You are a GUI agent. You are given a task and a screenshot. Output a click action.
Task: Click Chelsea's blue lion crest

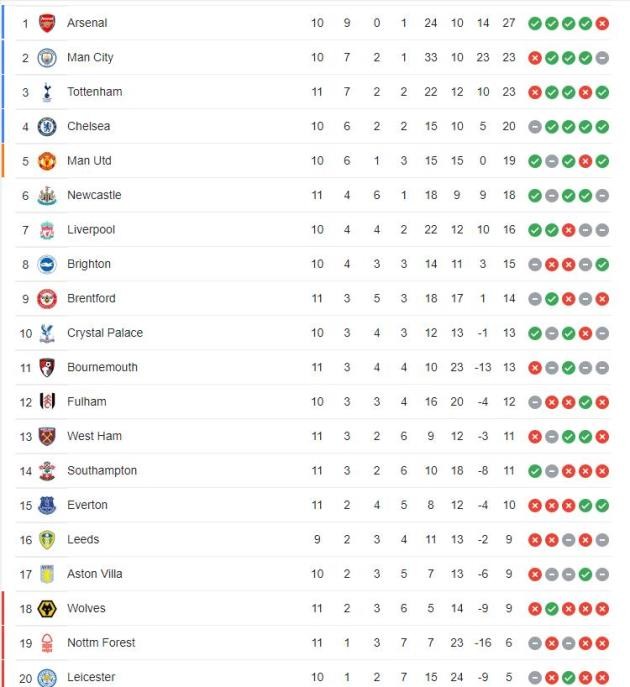47,127
